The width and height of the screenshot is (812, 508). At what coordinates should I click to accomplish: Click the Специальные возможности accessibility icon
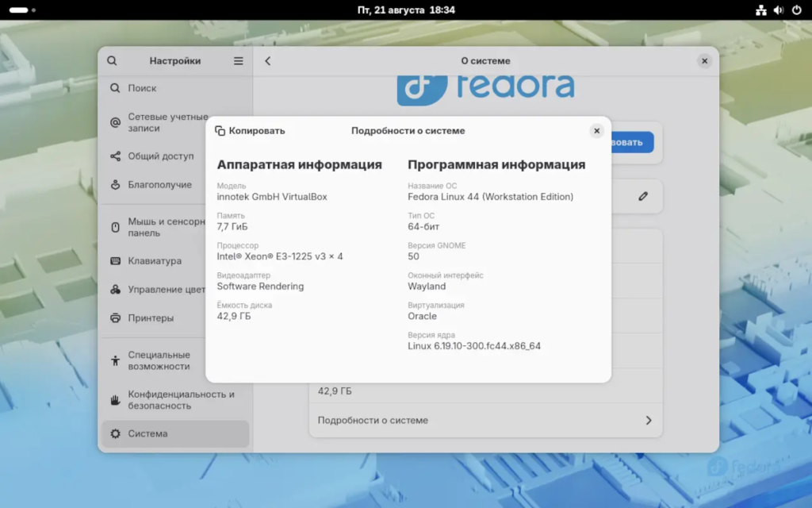click(x=115, y=360)
